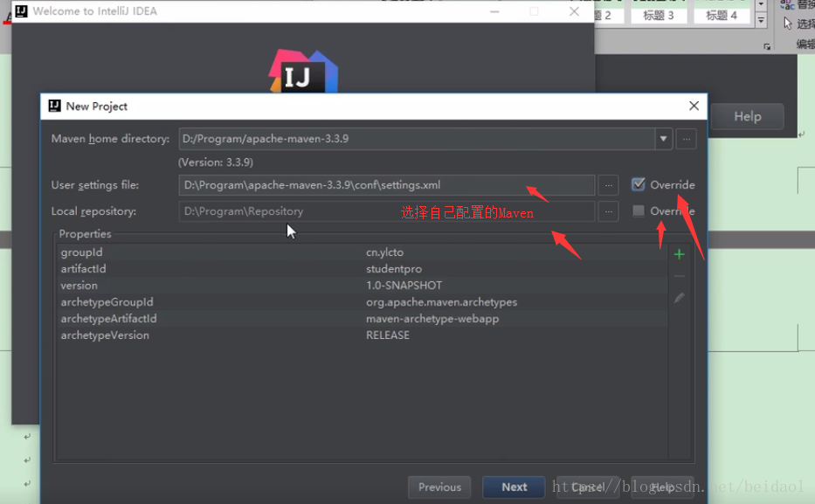Minimize the Welcome to IntelliJ IDEA window
Screen dimensions: 815x504
pyautogui.click(x=494, y=11)
